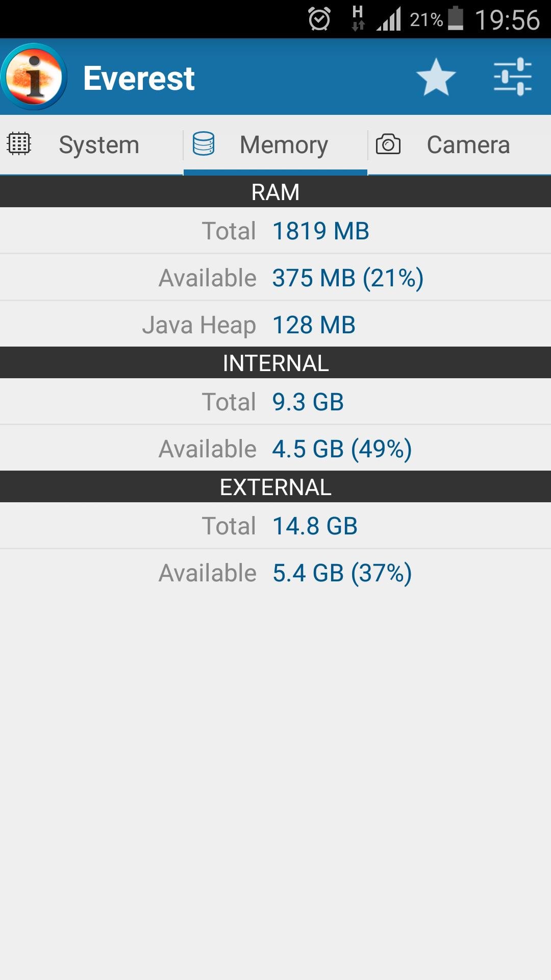Tap the EXTERNAL section header

click(275, 487)
